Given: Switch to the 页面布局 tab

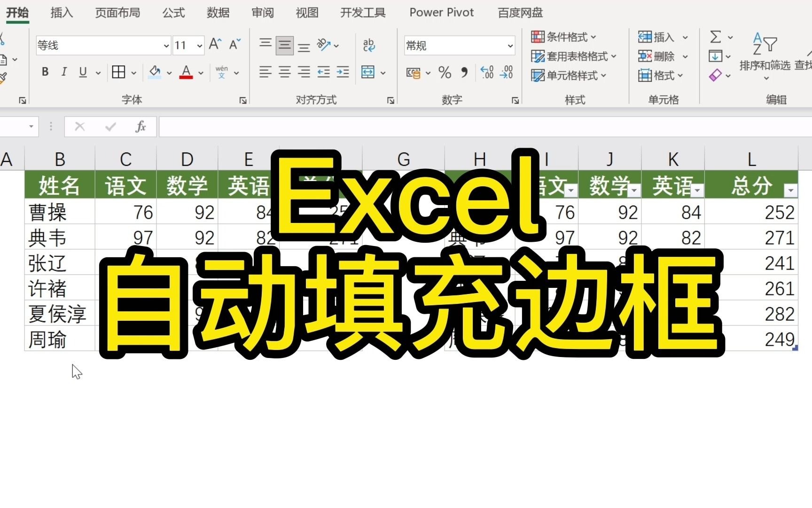Looking at the screenshot, I should click(117, 12).
